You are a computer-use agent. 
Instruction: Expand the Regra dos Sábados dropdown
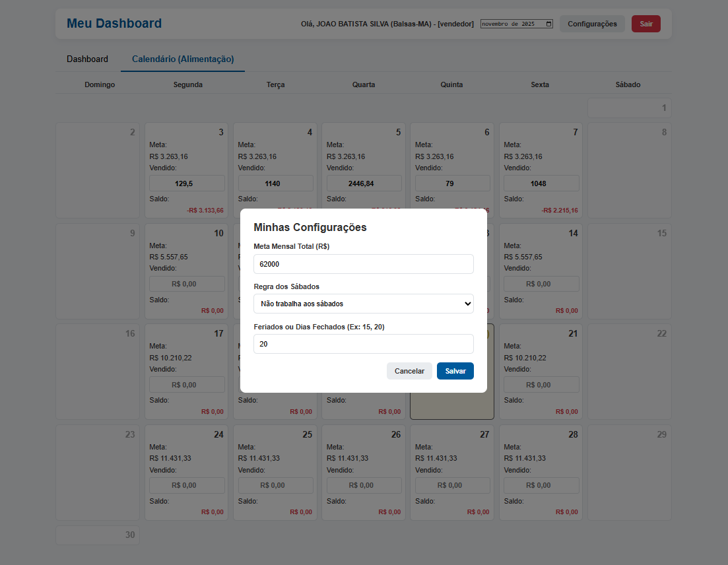(x=363, y=304)
